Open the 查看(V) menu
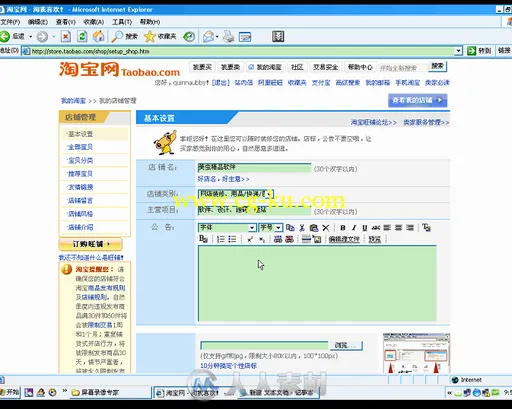The image size is (512, 409). click(65, 22)
